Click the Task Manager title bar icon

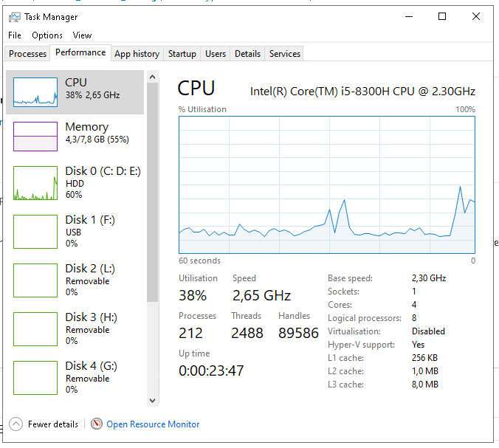15,17
